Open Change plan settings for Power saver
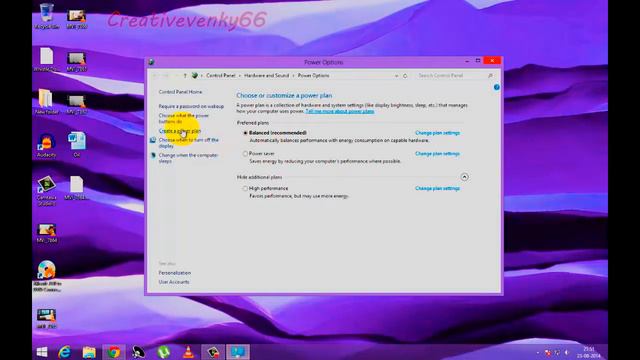 [x=437, y=154]
